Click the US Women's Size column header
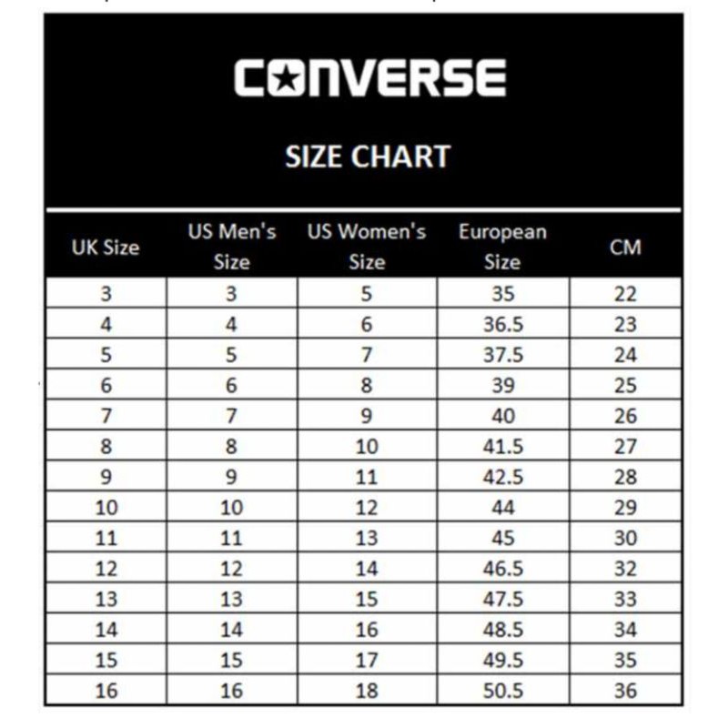The height and width of the screenshot is (728, 728). [367, 247]
